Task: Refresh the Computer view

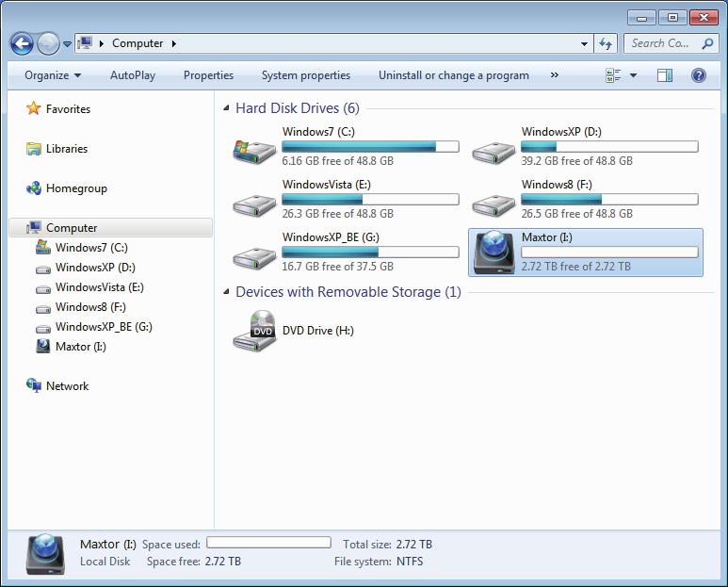Action: (x=606, y=43)
